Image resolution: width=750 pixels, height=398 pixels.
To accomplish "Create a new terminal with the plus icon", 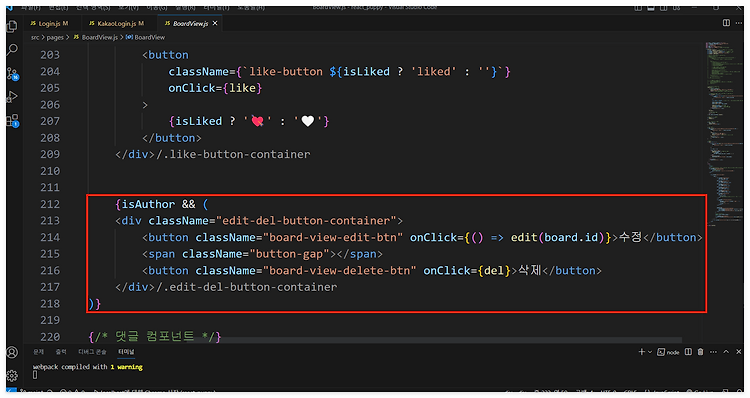I will tap(641, 352).
